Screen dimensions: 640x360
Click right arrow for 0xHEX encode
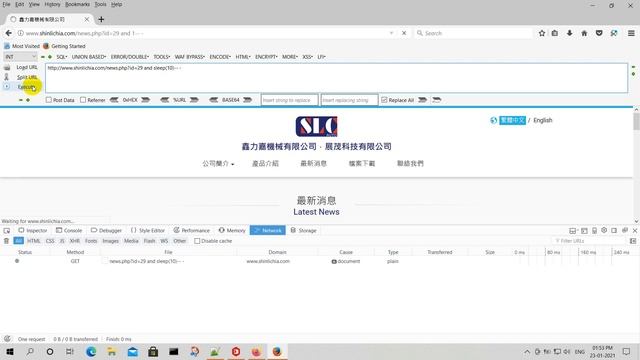tap(145, 100)
